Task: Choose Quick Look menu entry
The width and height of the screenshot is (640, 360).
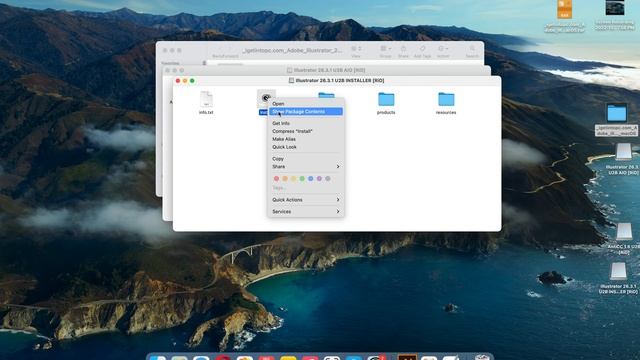Action: (x=284, y=147)
